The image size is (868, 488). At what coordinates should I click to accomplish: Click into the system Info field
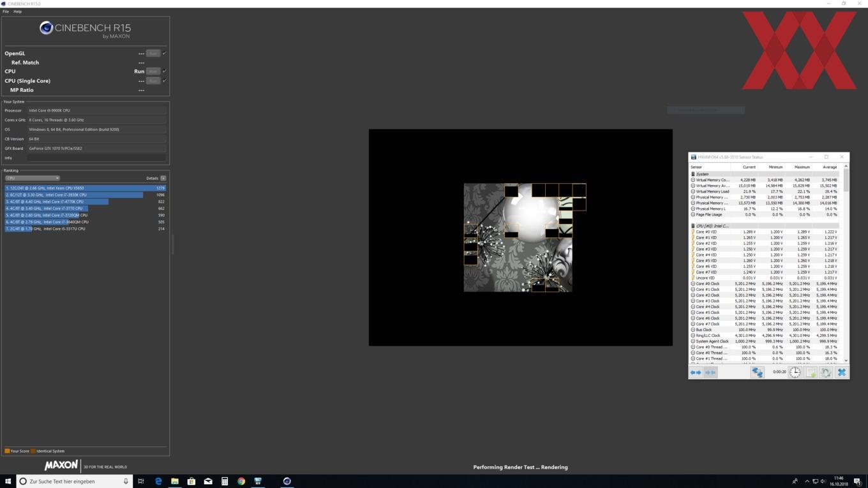(x=97, y=158)
